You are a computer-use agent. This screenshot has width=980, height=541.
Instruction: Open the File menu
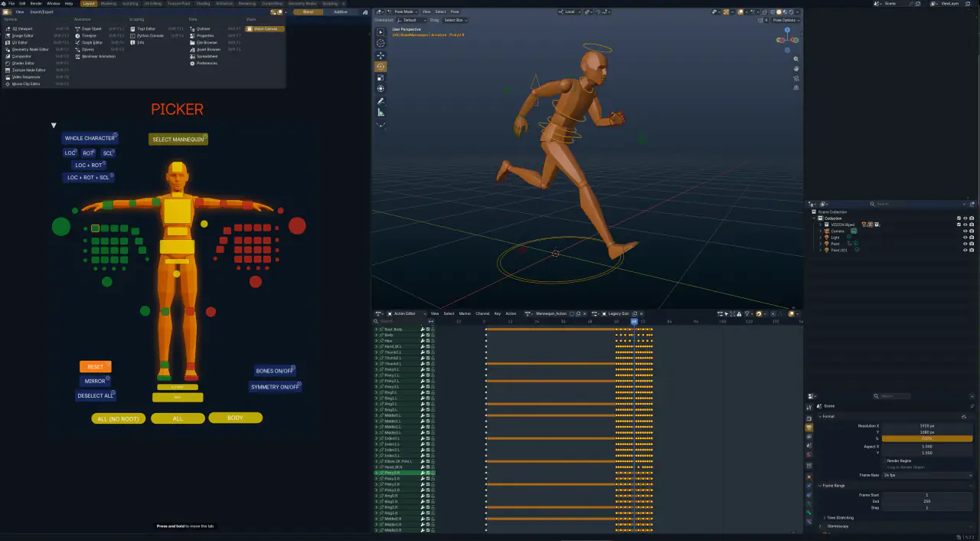[x=11, y=3]
